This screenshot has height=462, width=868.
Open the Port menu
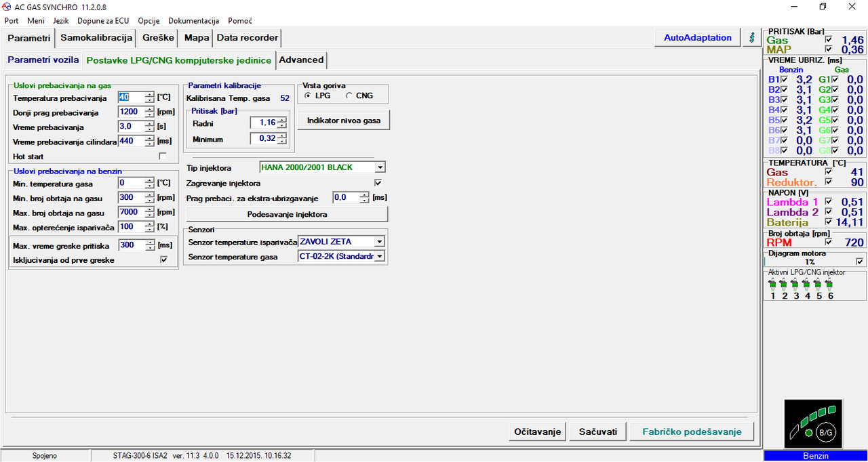[x=12, y=21]
